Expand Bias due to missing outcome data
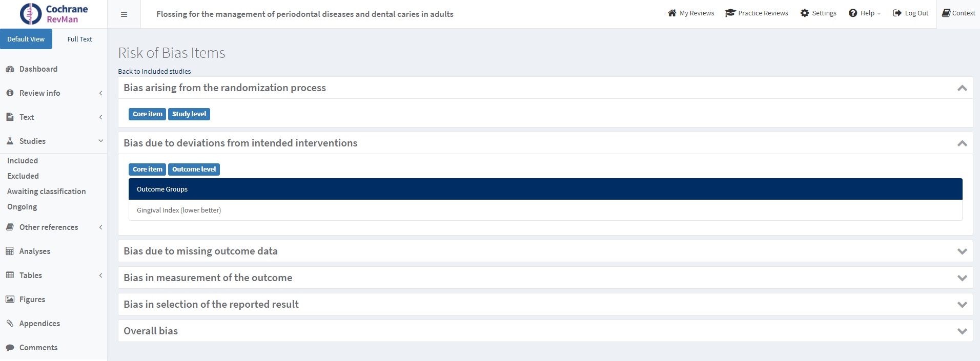 [x=962, y=251]
